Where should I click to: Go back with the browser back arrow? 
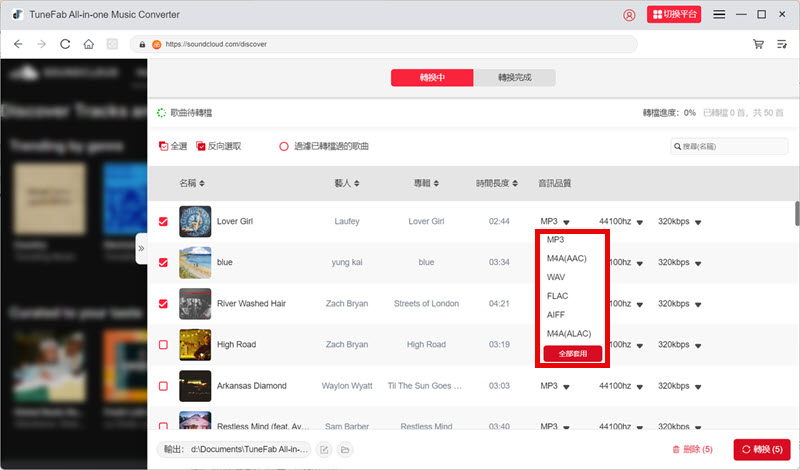(18, 44)
